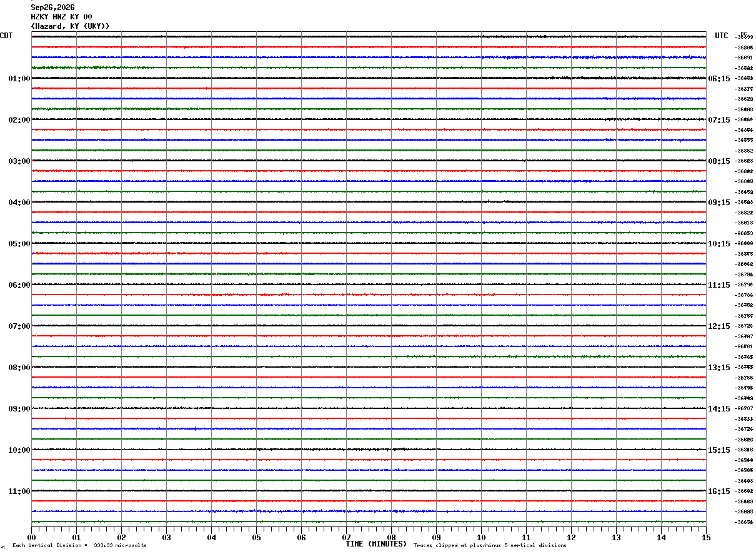Click the TIME (MINUTES) axis label
The image size is (756, 554).
tap(376, 544)
